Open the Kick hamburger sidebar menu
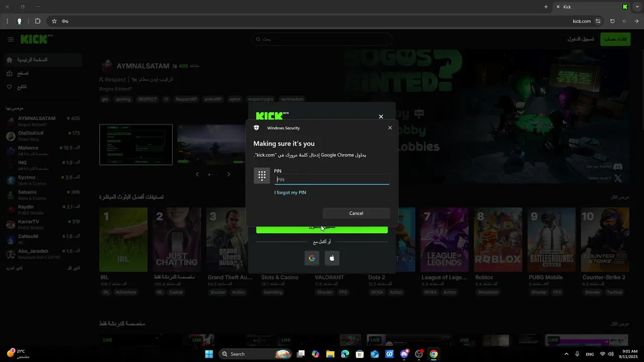The height and width of the screenshot is (362, 644). 11,39
